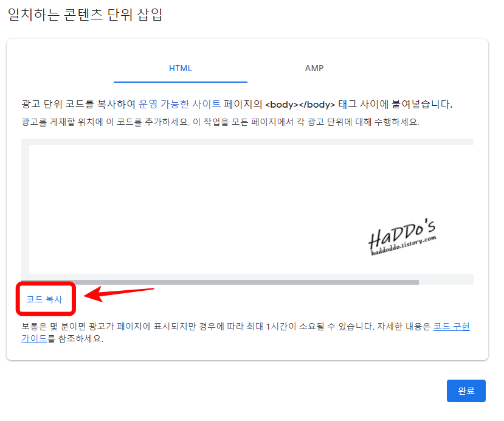Image resolution: width=504 pixels, height=421 pixels.
Task: Open the 운영 가능한 사이트 link
Action: tap(180, 104)
